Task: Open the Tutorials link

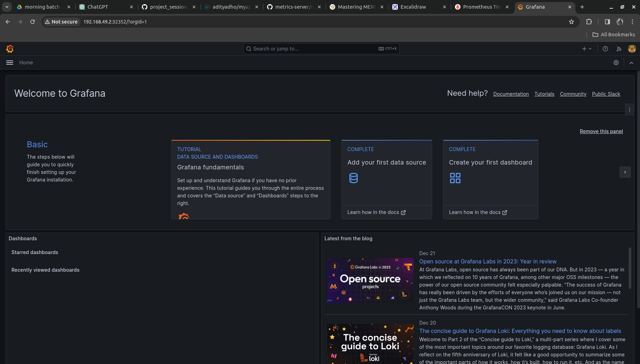Action: (544, 94)
